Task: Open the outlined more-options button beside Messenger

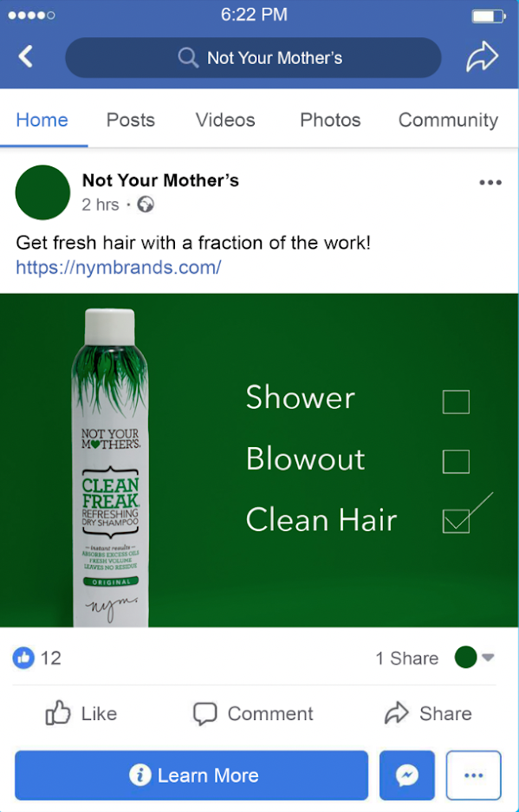Action: [x=473, y=776]
